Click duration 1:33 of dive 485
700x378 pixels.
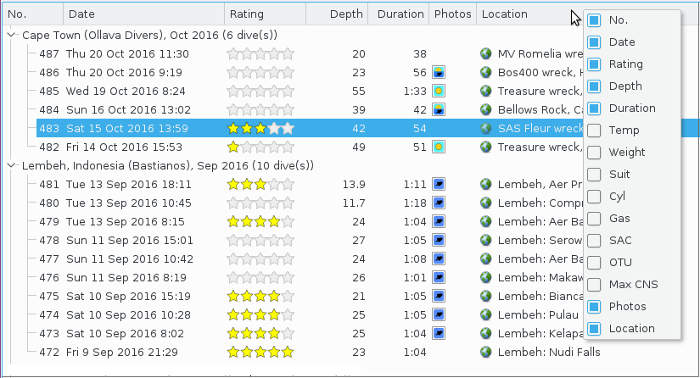(415, 91)
